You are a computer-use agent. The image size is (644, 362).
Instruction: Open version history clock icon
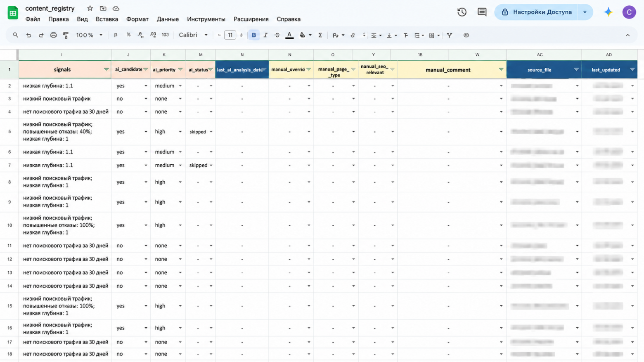(x=462, y=12)
